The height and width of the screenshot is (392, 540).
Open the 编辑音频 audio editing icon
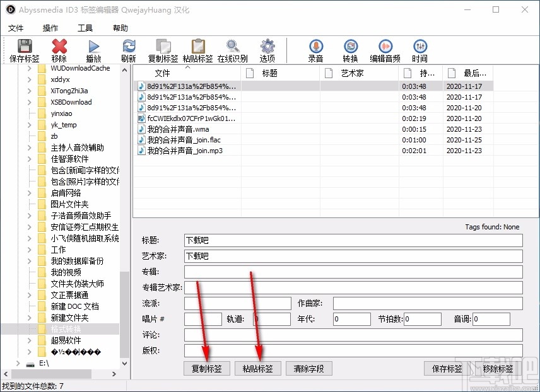[x=385, y=47]
